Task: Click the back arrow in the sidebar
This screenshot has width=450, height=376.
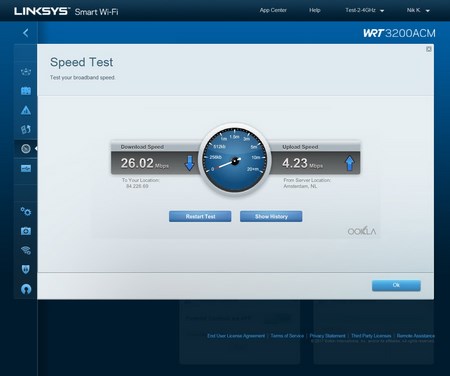Action: tap(26, 33)
